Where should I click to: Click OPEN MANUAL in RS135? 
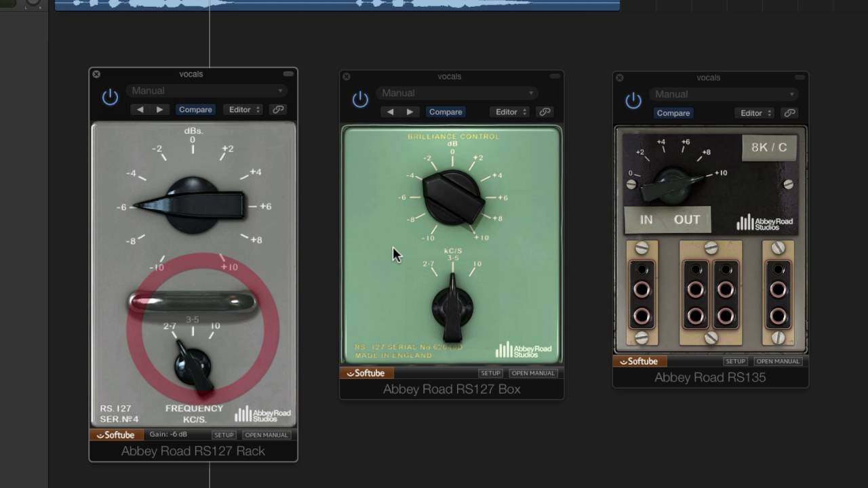pyautogui.click(x=778, y=361)
